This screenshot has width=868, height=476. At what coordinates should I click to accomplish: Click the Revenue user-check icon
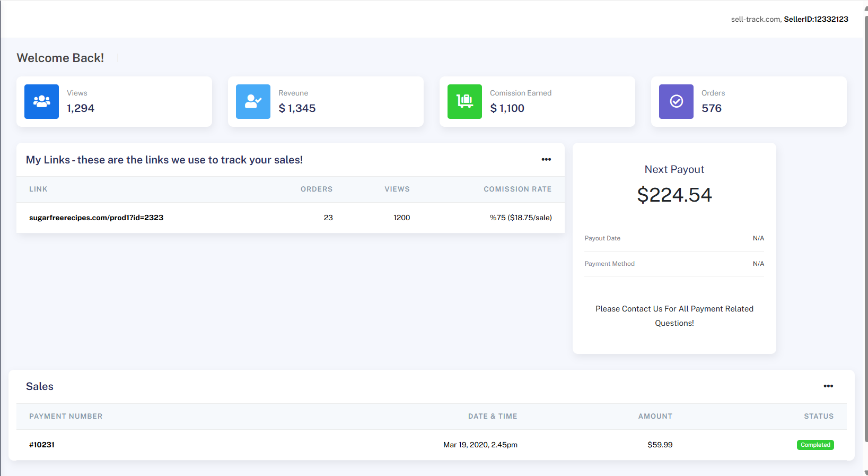pos(253,101)
